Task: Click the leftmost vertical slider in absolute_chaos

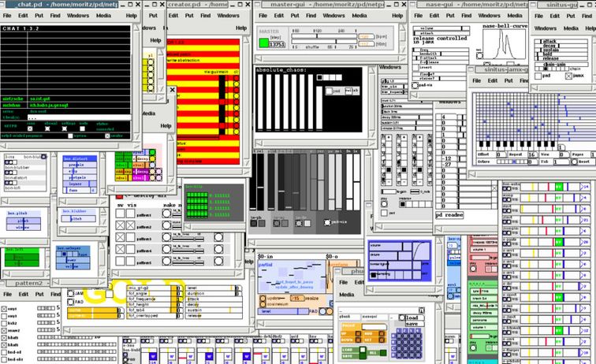Action: (x=260, y=102)
